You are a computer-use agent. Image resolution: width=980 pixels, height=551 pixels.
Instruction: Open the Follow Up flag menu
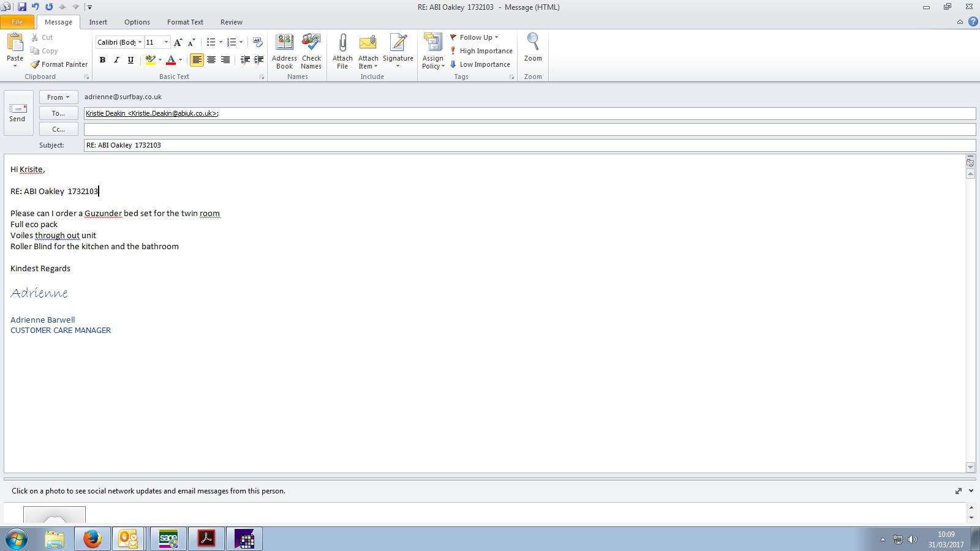point(474,37)
